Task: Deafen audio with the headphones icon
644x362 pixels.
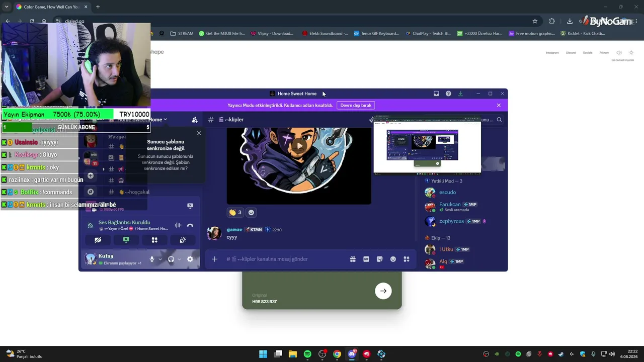Action: pyautogui.click(x=171, y=259)
